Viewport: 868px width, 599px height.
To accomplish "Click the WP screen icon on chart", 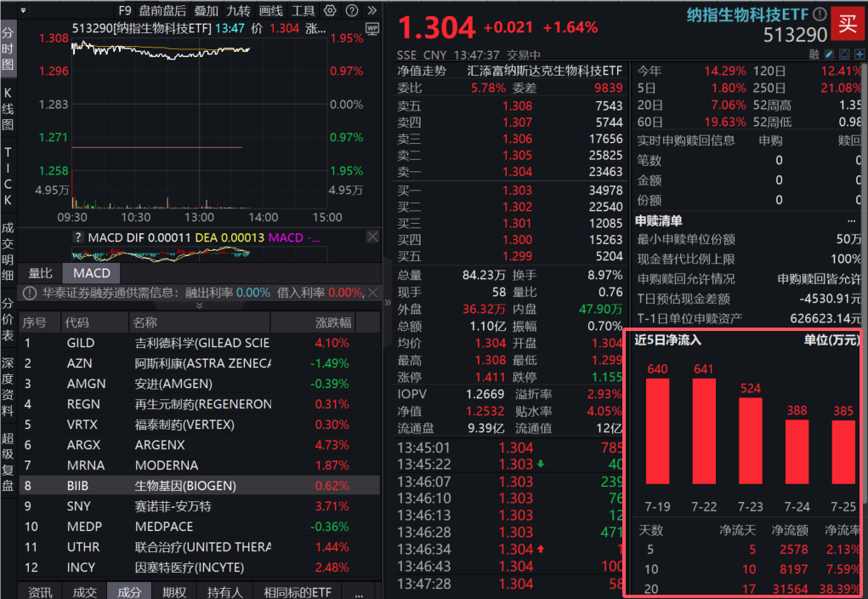I will click(x=372, y=29).
